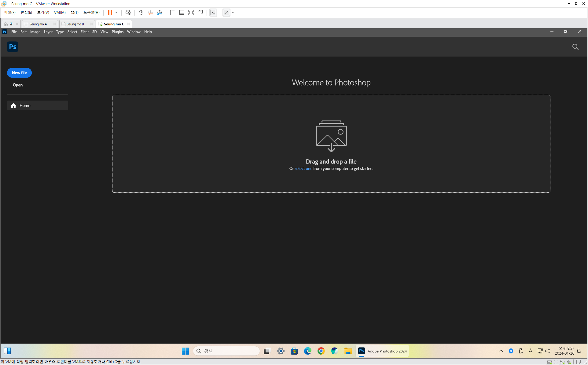Open the snapshot manager wrench-clock icon
Viewport: 588px width, 365px height.
(x=160, y=13)
